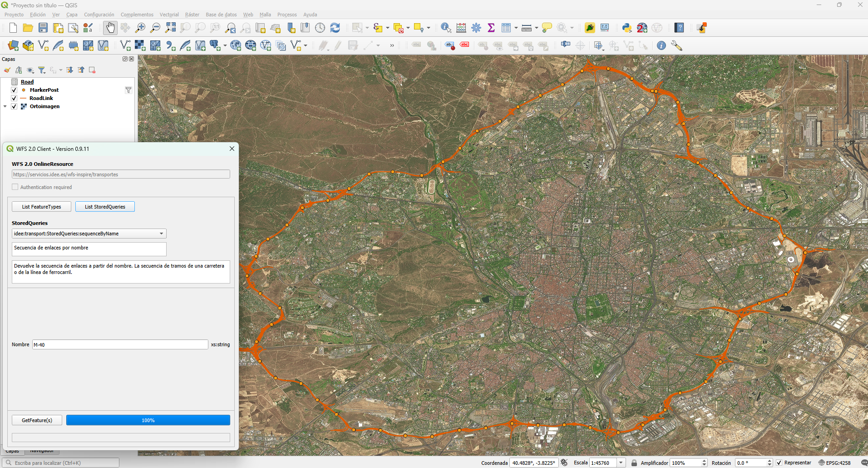The height and width of the screenshot is (468, 868).
Task: Click the Zoom Full extent icon
Action: (x=170, y=28)
